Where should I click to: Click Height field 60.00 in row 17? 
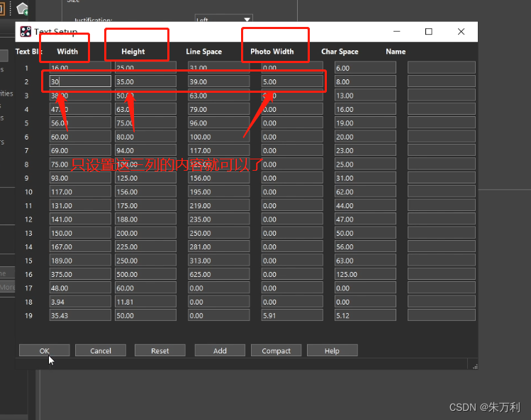click(145, 288)
